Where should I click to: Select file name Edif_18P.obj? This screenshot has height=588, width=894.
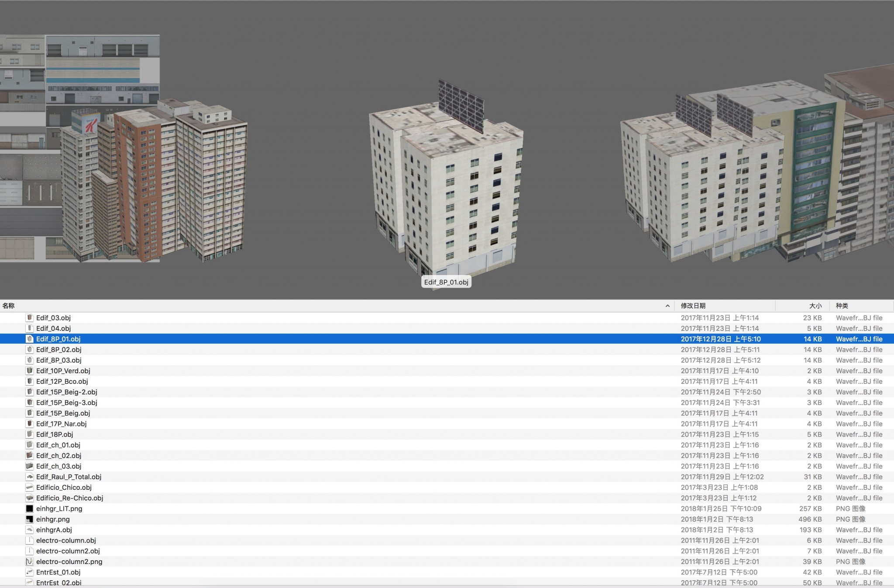click(x=55, y=434)
